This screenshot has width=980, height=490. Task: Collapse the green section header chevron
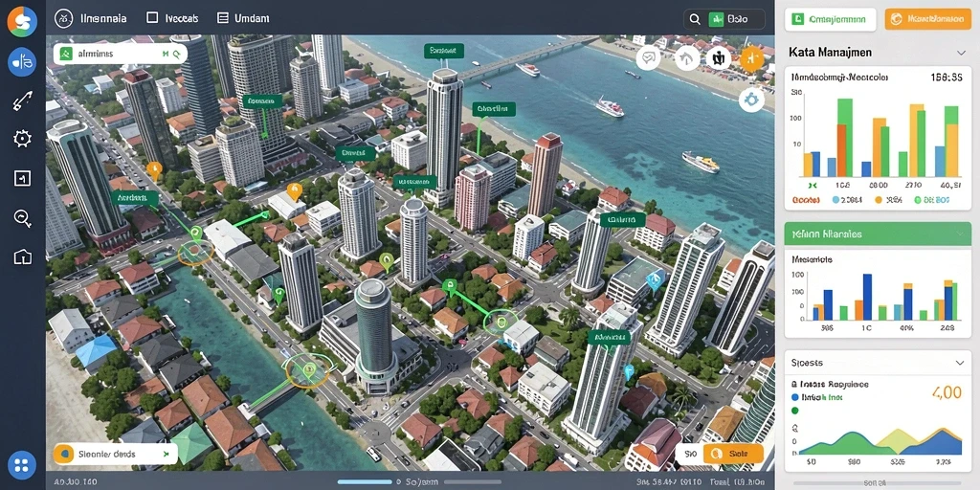(x=960, y=234)
